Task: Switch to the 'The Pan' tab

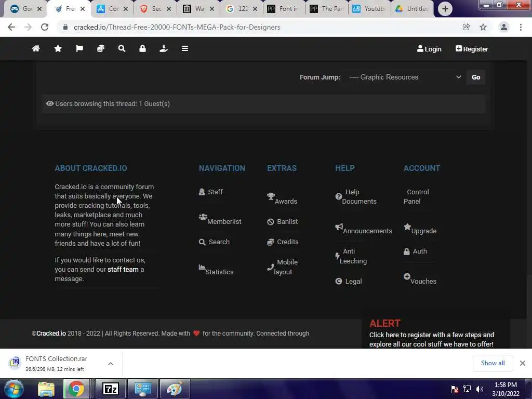Action: click(x=326, y=9)
